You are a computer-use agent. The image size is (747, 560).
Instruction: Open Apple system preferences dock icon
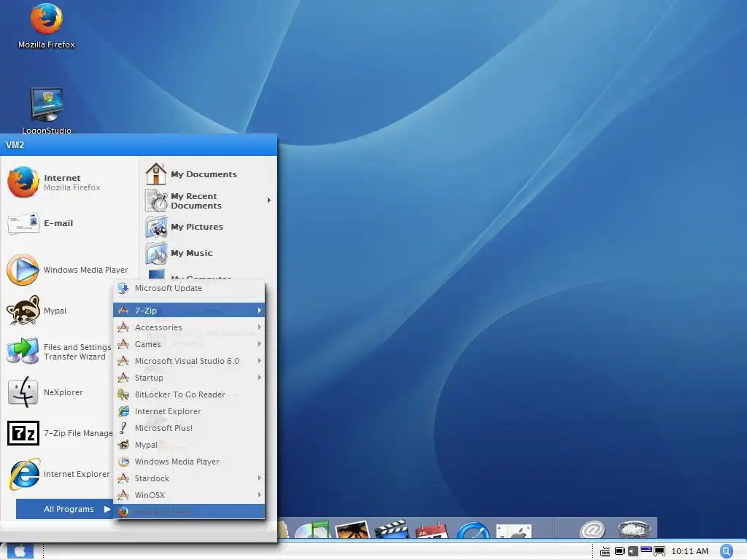(x=514, y=532)
